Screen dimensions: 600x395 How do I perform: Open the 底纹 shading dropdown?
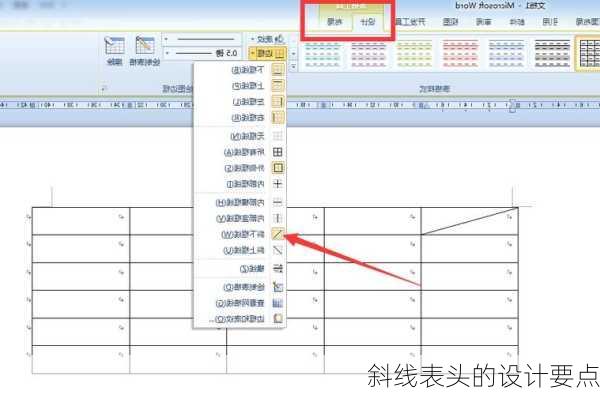[267, 39]
